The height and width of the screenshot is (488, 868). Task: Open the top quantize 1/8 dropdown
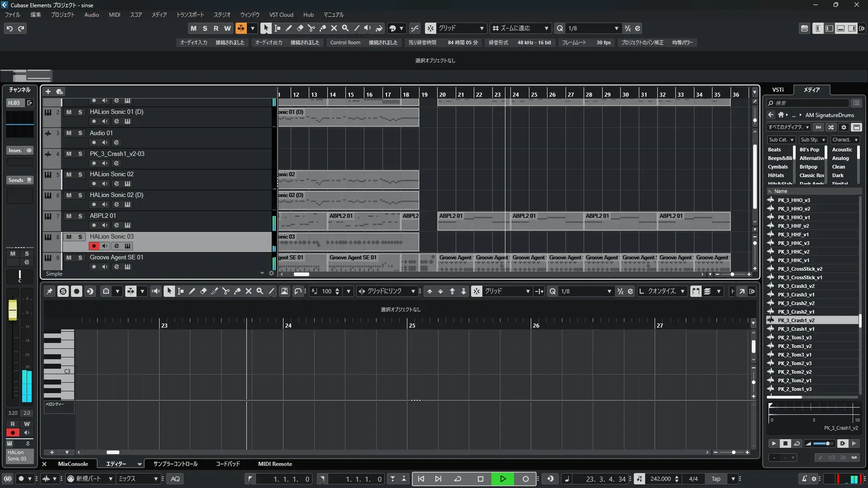(x=616, y=28)
